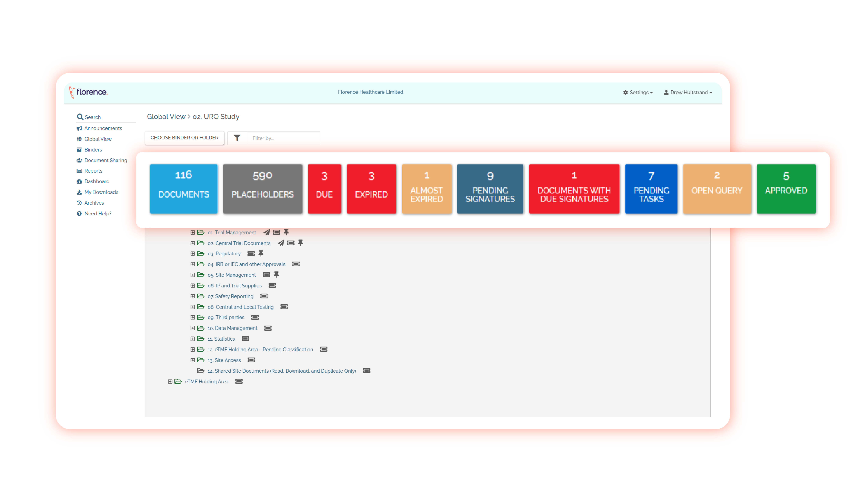Click ticket icon beside 10. Data Management

268,328
